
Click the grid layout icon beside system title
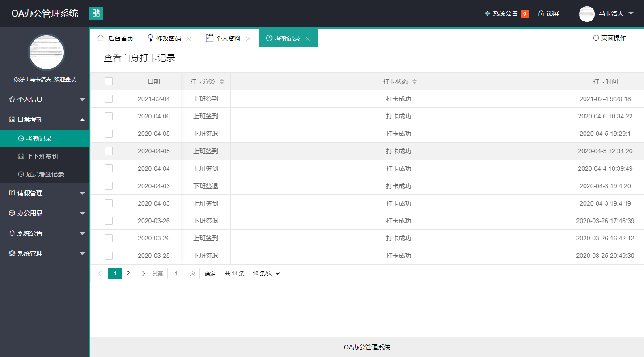96,13
